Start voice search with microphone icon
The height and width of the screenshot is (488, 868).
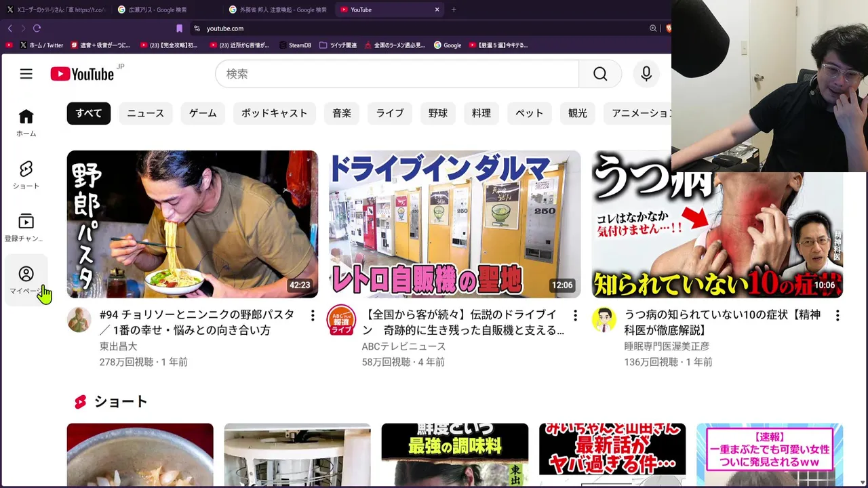point(646,74)
